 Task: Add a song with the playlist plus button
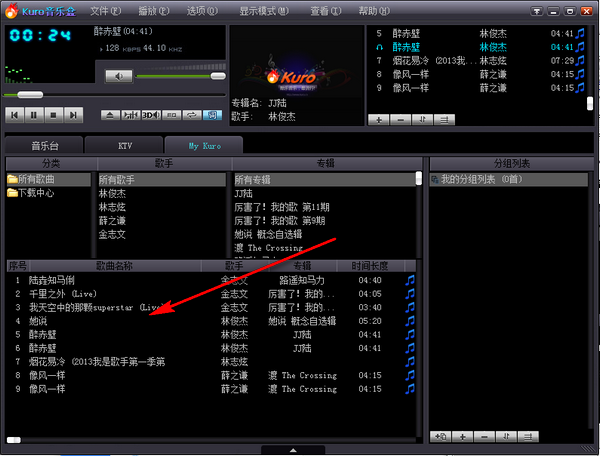378,120
